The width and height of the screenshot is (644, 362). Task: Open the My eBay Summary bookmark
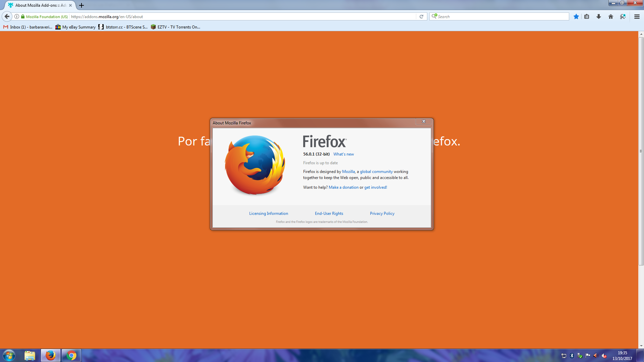[x=76, y=27]
